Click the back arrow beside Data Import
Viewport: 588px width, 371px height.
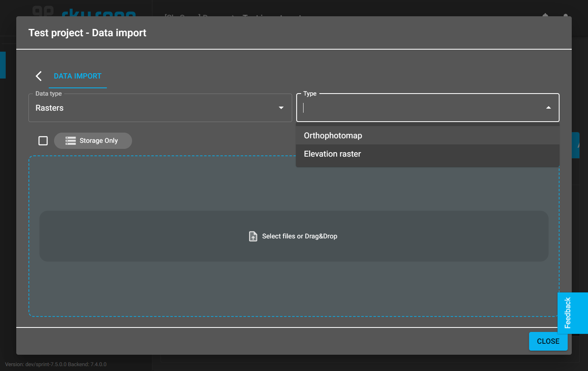click(39, 76)
